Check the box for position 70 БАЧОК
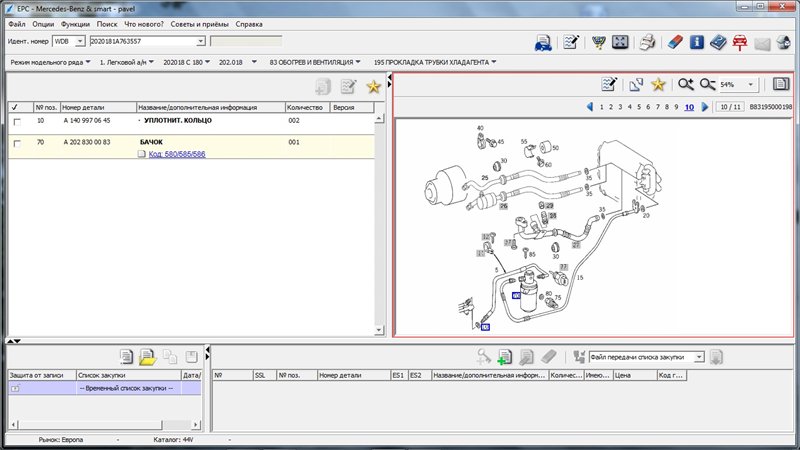This screenshot has width=800, height=450. (16, 144)
